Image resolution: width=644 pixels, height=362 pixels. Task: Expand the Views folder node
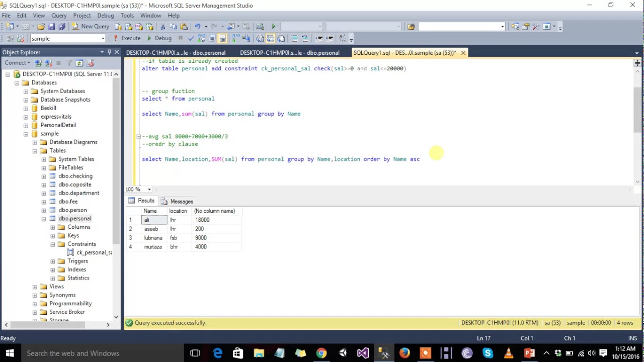point(35,287)
